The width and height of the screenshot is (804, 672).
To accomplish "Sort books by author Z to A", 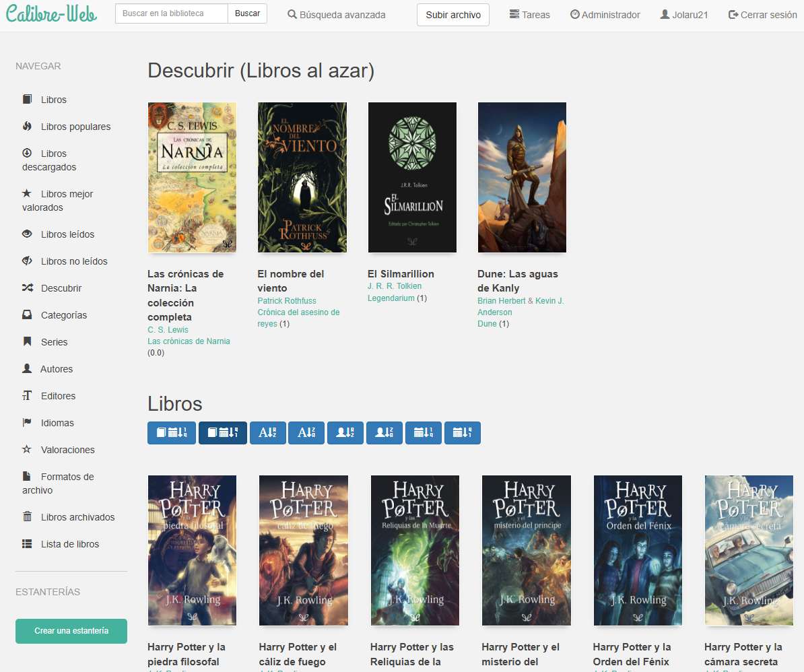I will [384, 433].
